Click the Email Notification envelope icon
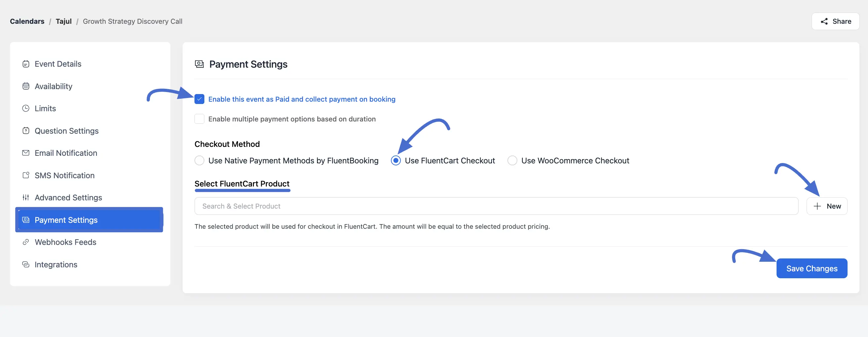Screen dimensions: 868x337 tap(26, 153)
